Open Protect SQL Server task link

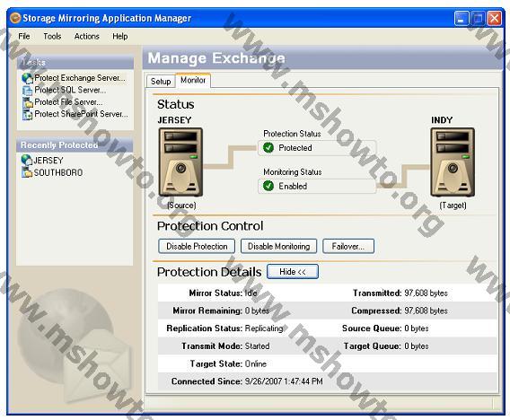[70, 90]
